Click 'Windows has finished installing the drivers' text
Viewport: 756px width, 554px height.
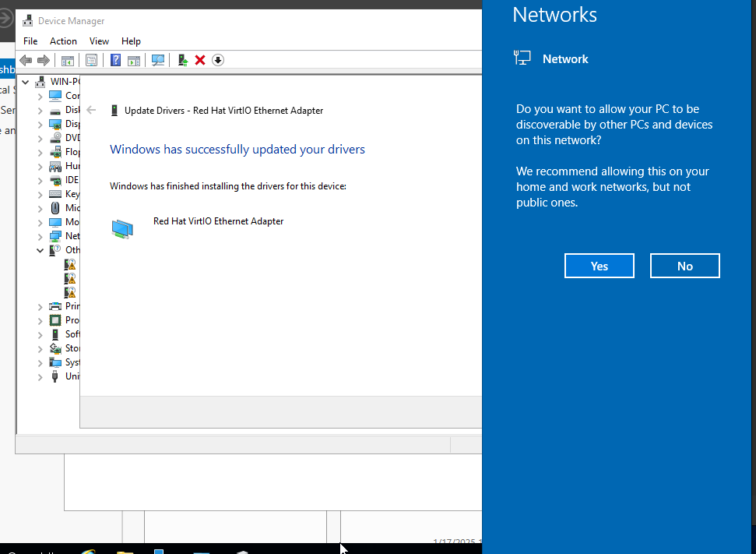point(228,186)
